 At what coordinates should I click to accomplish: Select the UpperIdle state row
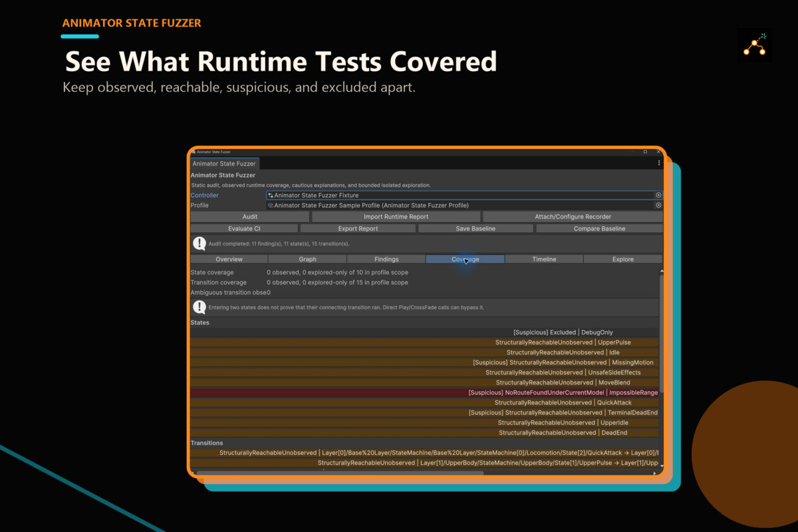point(424,423)
